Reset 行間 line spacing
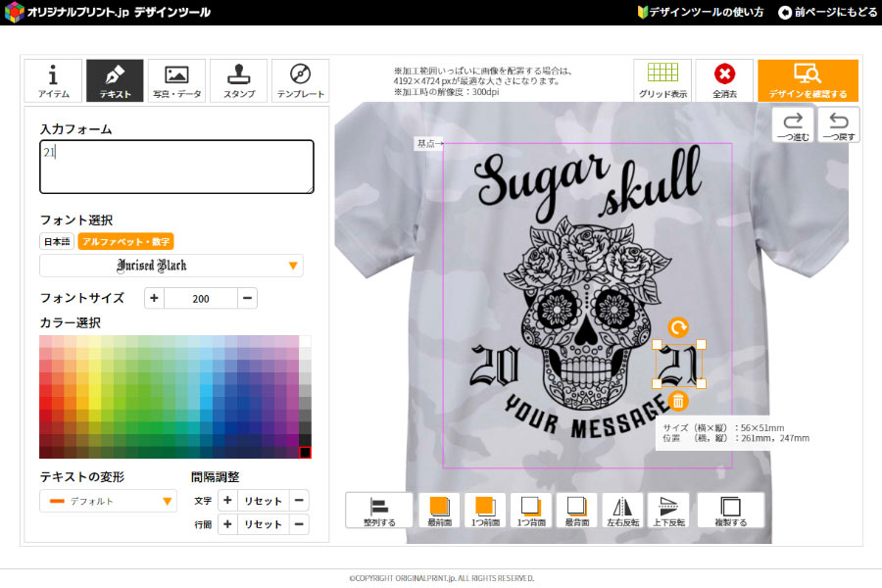This screenshot has width=882, height=588. coord(263,524)
